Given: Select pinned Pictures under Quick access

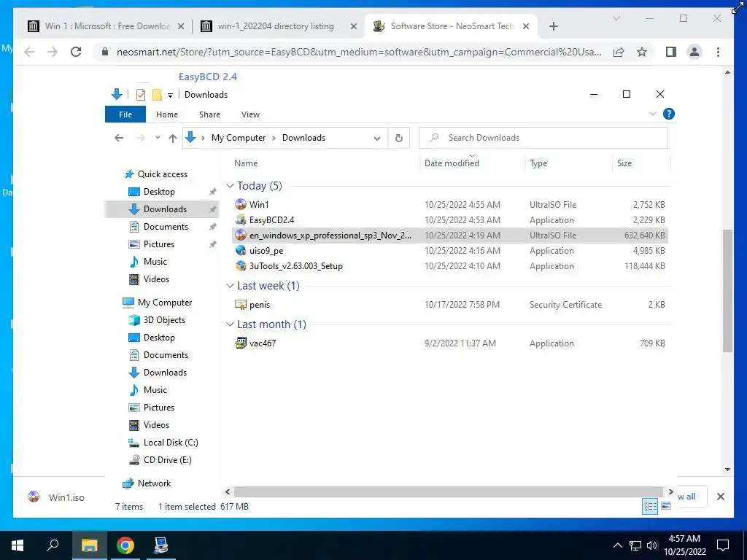Looking at the screenshot, I should tap(158, 244).
